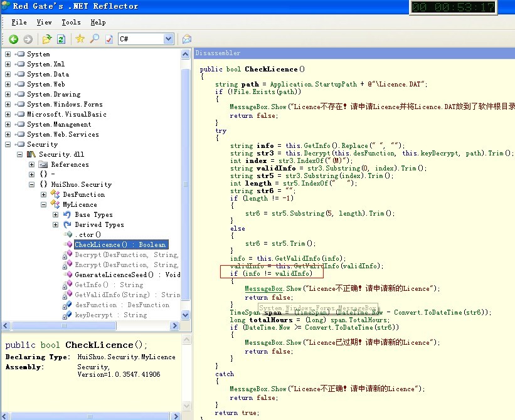
Task: Open the View menu
Action: point(44,23)
